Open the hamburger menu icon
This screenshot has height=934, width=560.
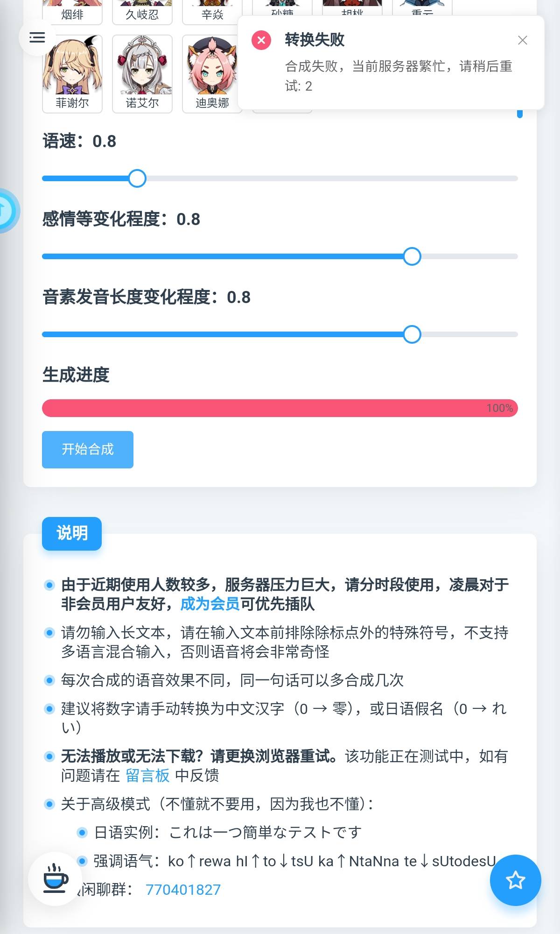(x=37, y=37)
